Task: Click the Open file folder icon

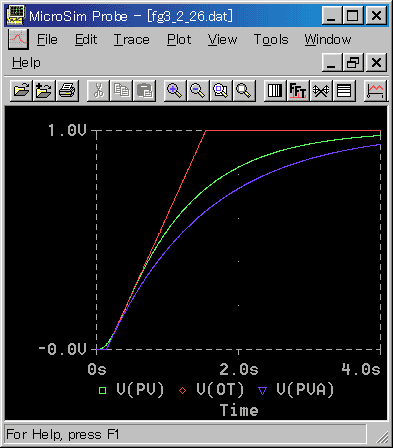Action: [x=21, y=90]
